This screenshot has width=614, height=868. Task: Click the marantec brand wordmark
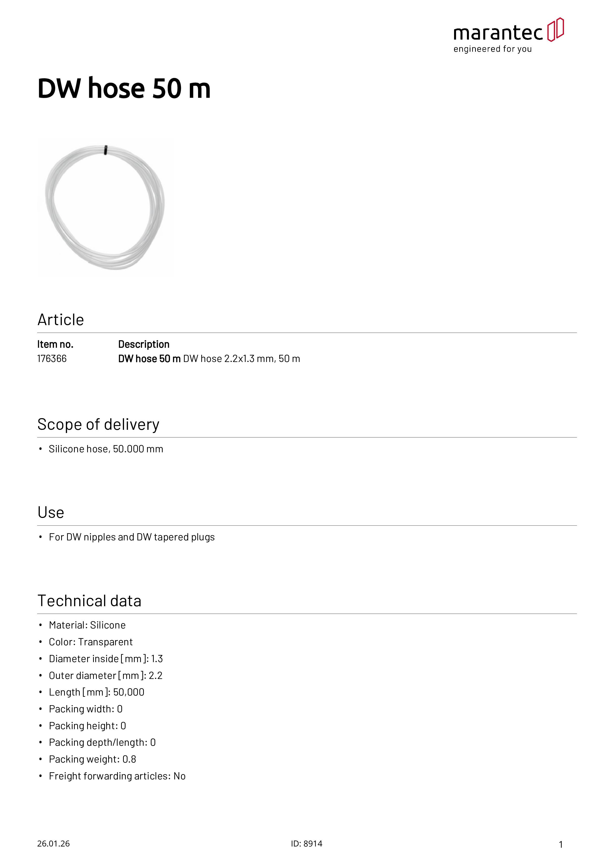pos(498,33)
